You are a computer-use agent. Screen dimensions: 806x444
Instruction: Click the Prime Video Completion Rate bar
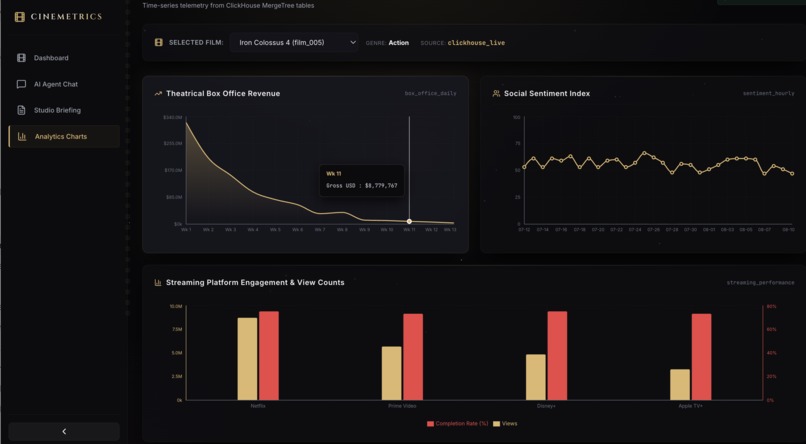click(x=413, y=357)
